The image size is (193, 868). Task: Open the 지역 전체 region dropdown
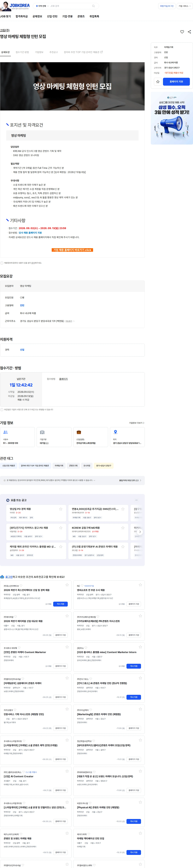[x=42, y=6]
